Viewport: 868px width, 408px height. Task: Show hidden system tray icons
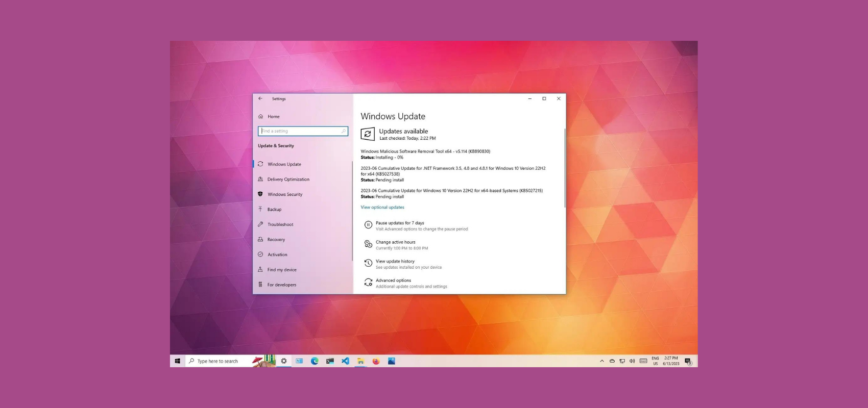click(x=602, y=361)
